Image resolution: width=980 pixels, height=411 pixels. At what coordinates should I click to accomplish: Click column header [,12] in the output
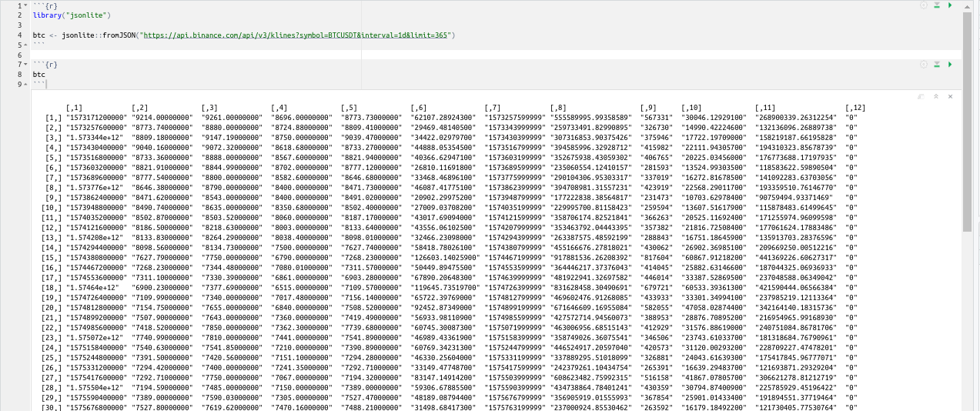coord(855,108)
